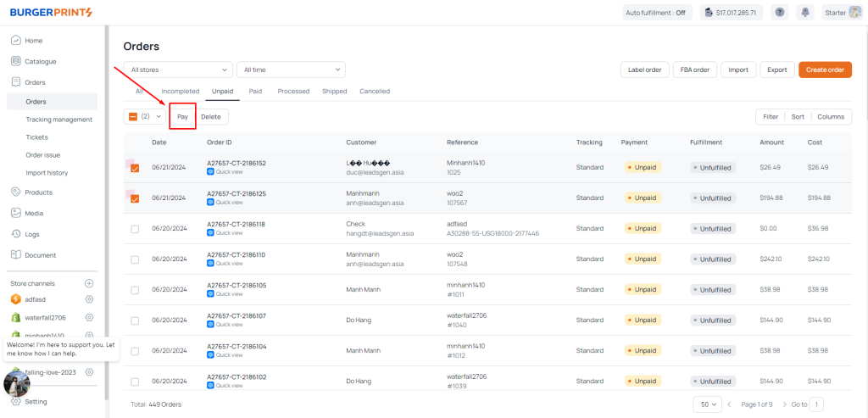The image size is (868, 418).
Task: Change page size dropdown showing 50
Action: pyautogui.click(x=707, y=404)
